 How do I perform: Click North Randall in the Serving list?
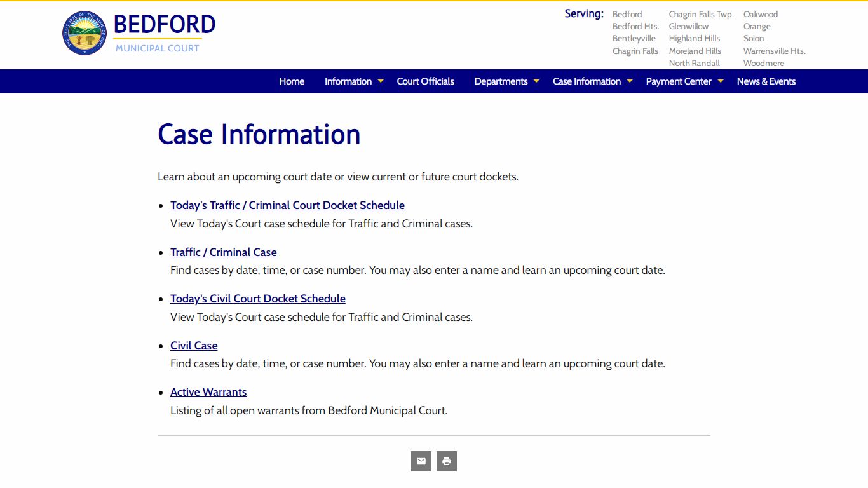[695, 63]
